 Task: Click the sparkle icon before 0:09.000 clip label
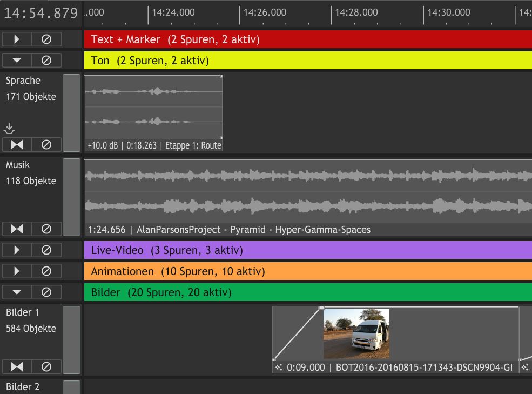(x=279, y=368)
